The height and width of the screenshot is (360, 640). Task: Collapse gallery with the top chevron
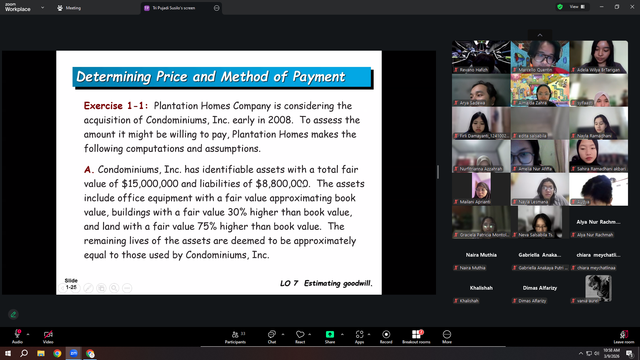(540, 35)
